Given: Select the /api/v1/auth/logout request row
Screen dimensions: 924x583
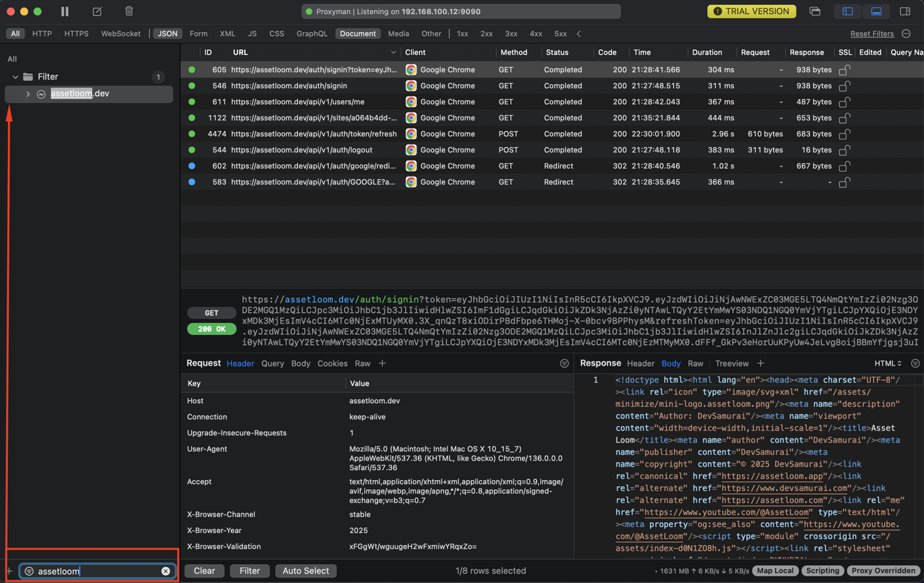Looking at the screenshot, I should click(x=552, y=150).
